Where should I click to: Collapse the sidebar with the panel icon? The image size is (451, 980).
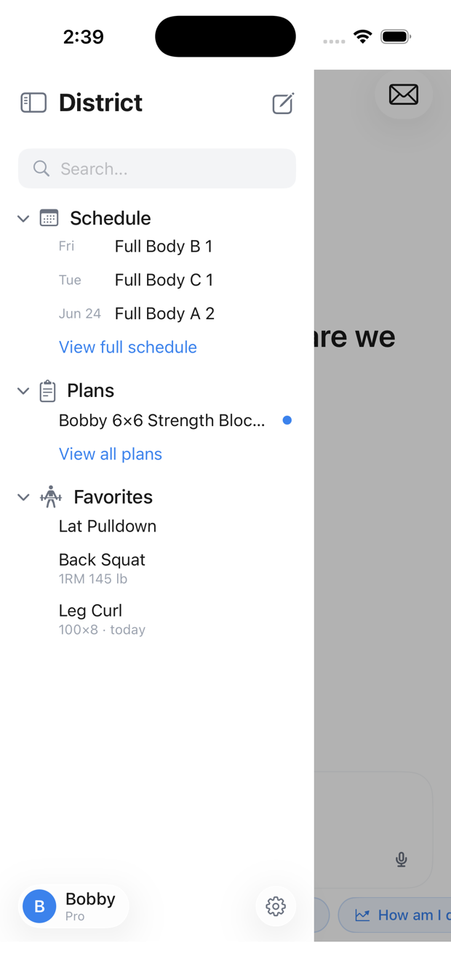(x=33, y=103)
